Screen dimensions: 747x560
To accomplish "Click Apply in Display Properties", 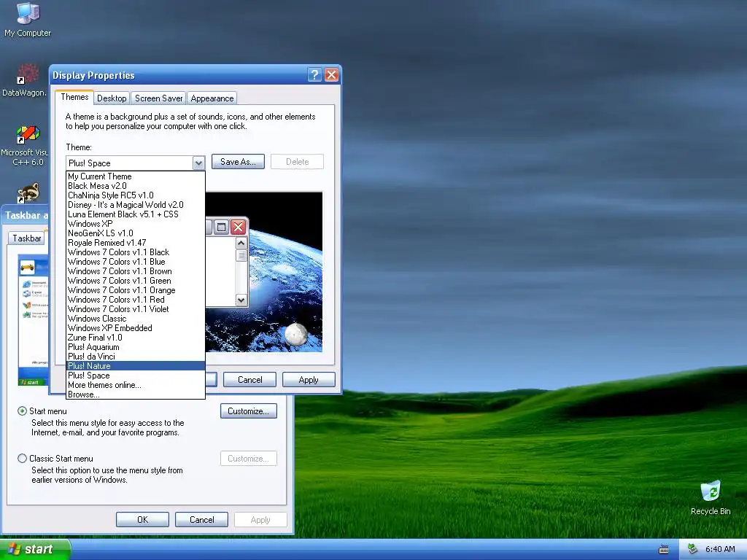I will [x=309, y=379].
